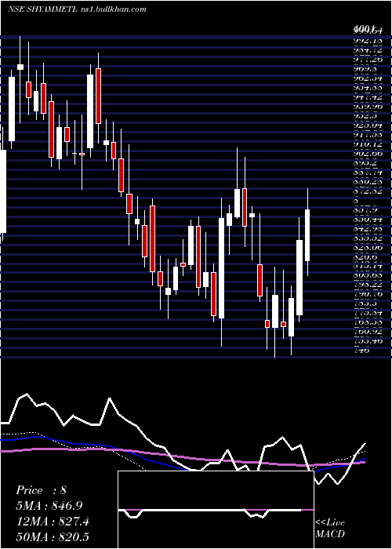The width and height of the screenshot is (392, 549).
Task: Click the 902.66 price axis label
Action: click(x=368, y=154)
